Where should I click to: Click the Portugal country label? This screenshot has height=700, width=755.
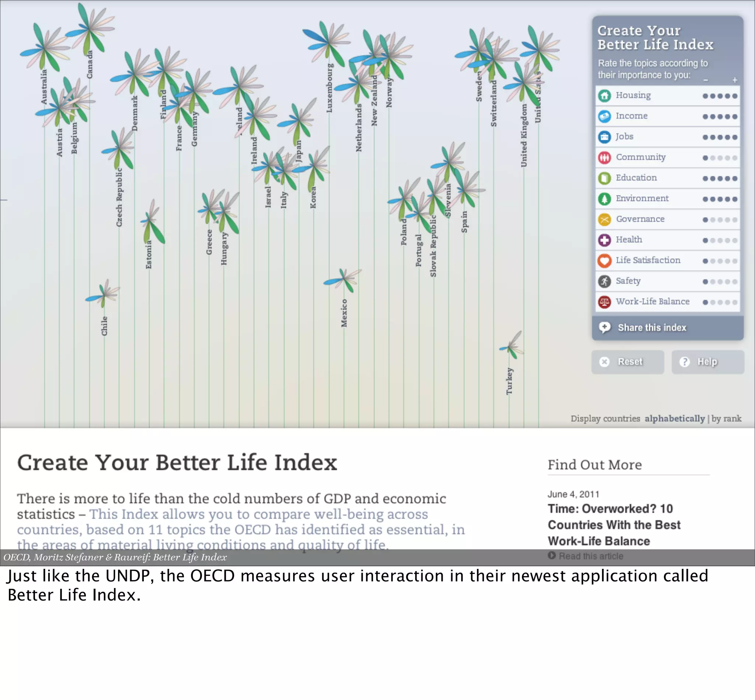click(x=419, y=251)
